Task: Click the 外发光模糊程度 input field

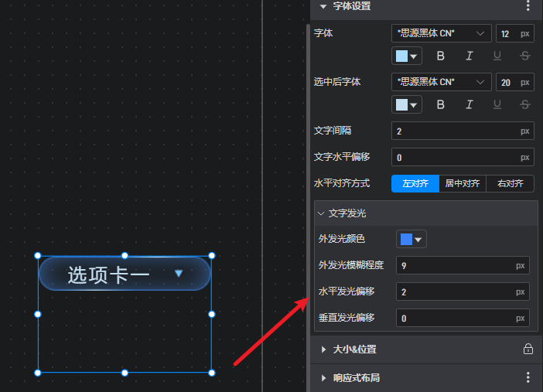Action: coord(463,265)
